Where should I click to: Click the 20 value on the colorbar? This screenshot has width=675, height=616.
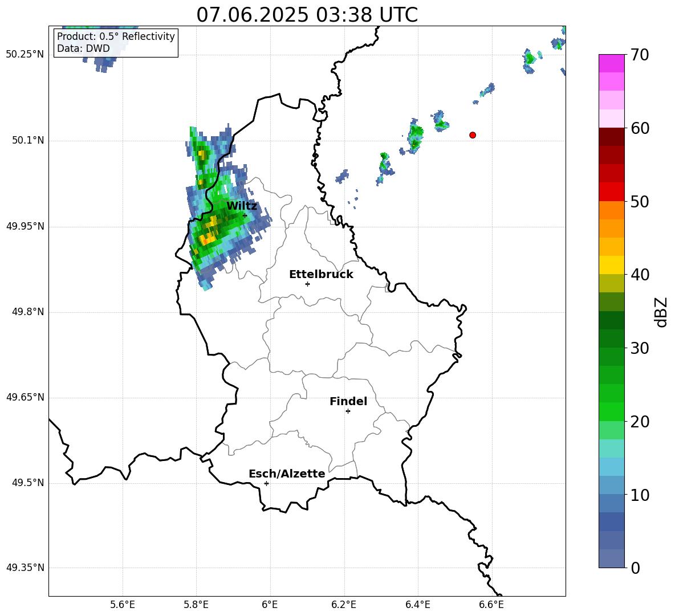[640, 422]
